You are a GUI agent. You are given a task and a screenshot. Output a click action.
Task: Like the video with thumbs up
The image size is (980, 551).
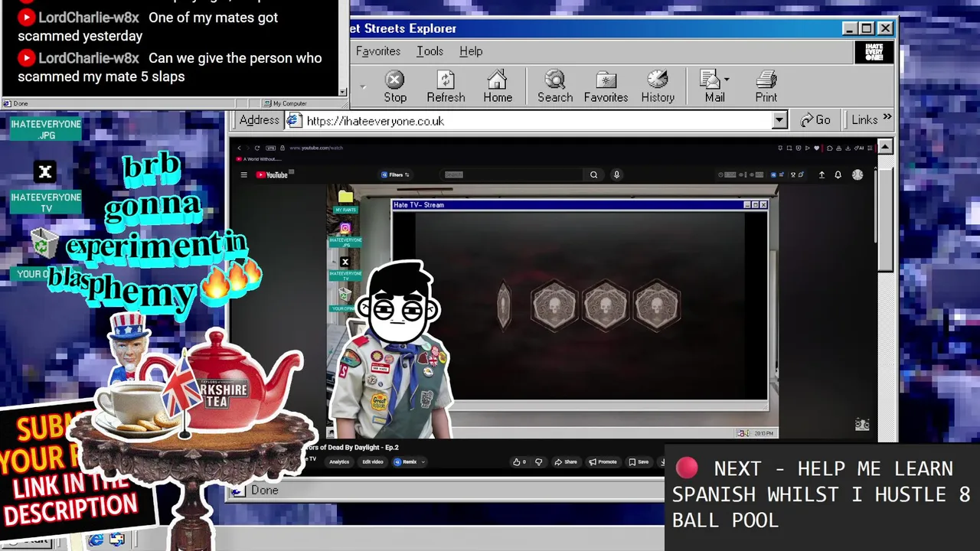(519, 462)
